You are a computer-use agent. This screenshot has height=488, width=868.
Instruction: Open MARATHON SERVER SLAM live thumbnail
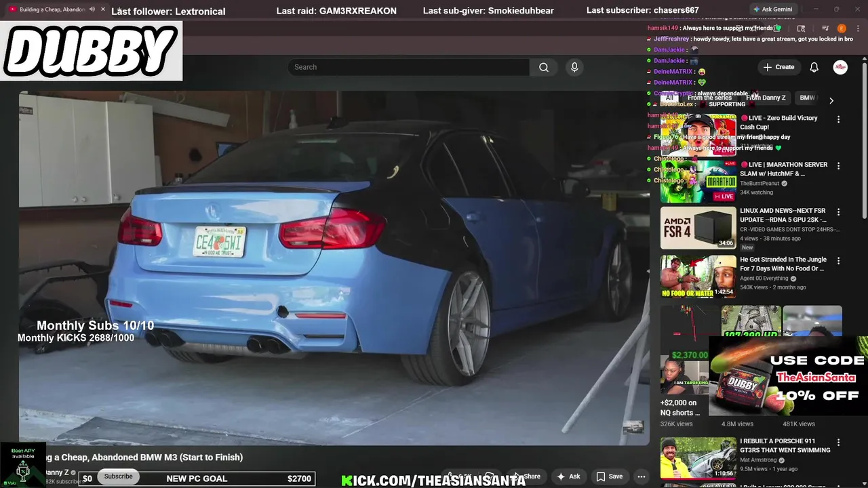point(698,182)
